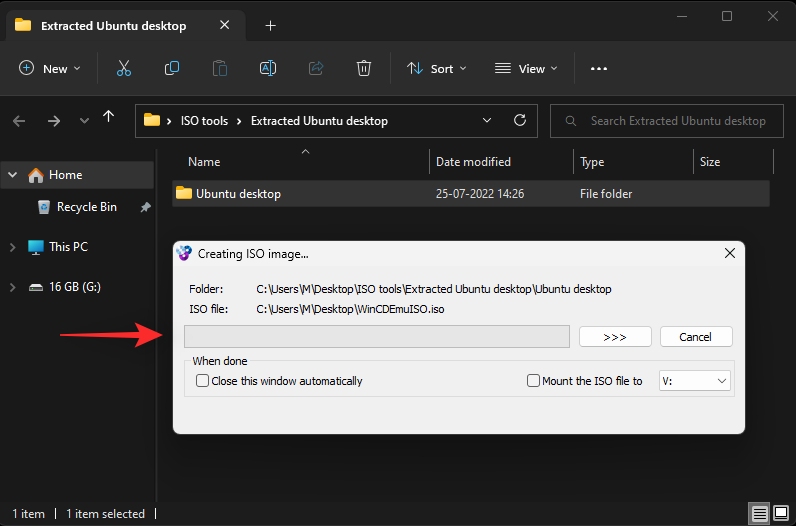Viewport: 796px width, 526px height.
Task: Enable Close this window automatically checkbox
Action: pyautogui.click(x=202, y=380)
